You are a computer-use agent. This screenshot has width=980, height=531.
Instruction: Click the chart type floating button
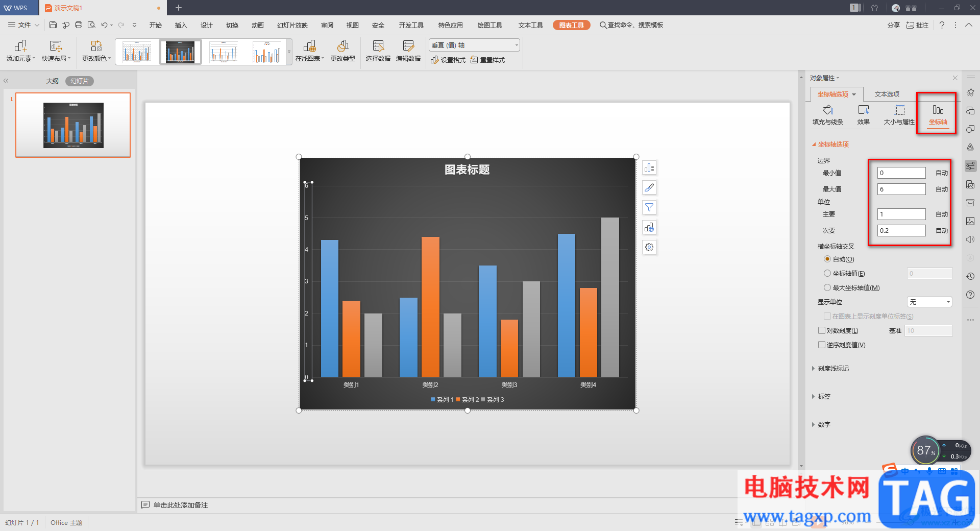point(649,227)
